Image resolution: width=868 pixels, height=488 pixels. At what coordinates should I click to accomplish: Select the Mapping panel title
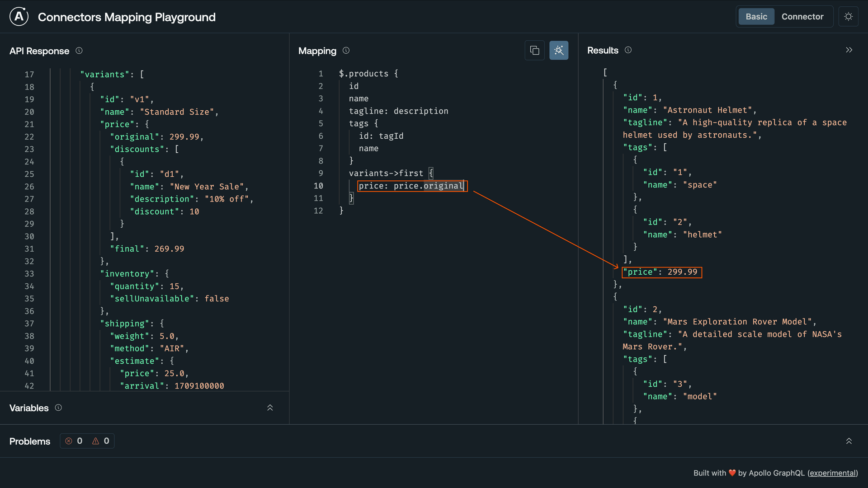pos(317,51)
